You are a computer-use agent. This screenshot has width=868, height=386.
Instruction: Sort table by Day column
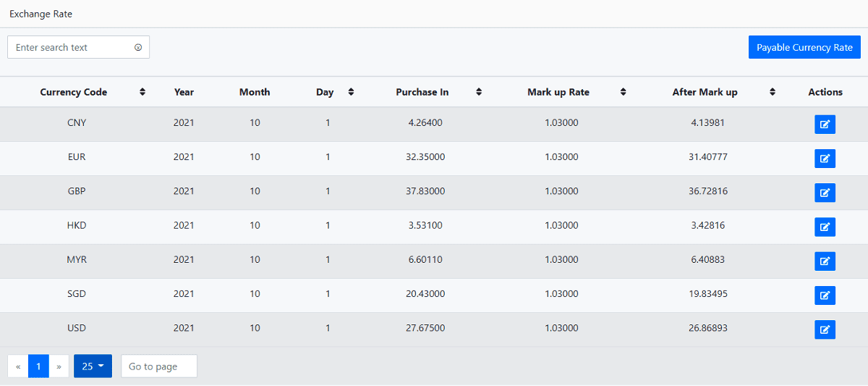click(x=351, y=92)
